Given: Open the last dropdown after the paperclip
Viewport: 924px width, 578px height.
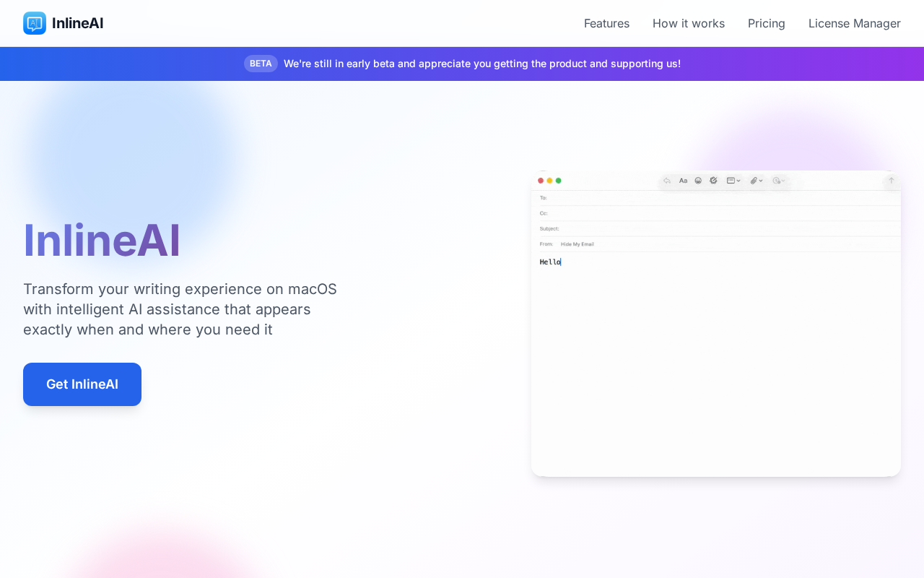Looking at the screenshot, I should pyautogui.click(x=779, y=181).
